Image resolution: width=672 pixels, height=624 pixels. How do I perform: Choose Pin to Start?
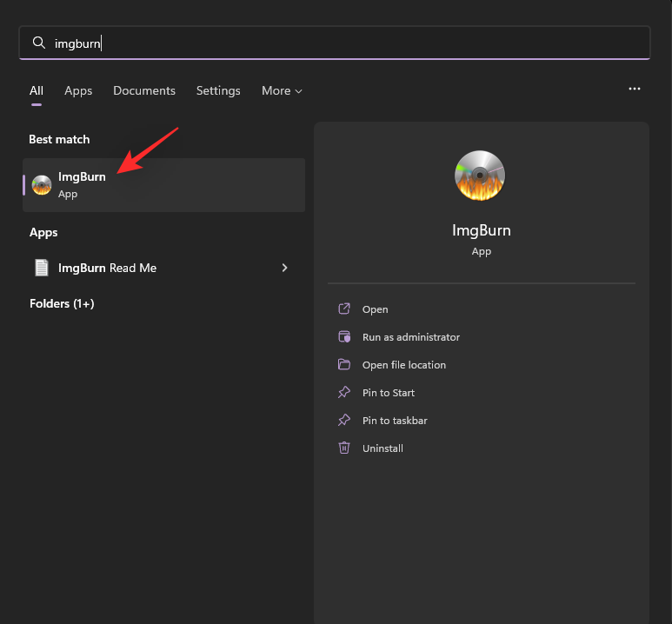pos(389,393)
